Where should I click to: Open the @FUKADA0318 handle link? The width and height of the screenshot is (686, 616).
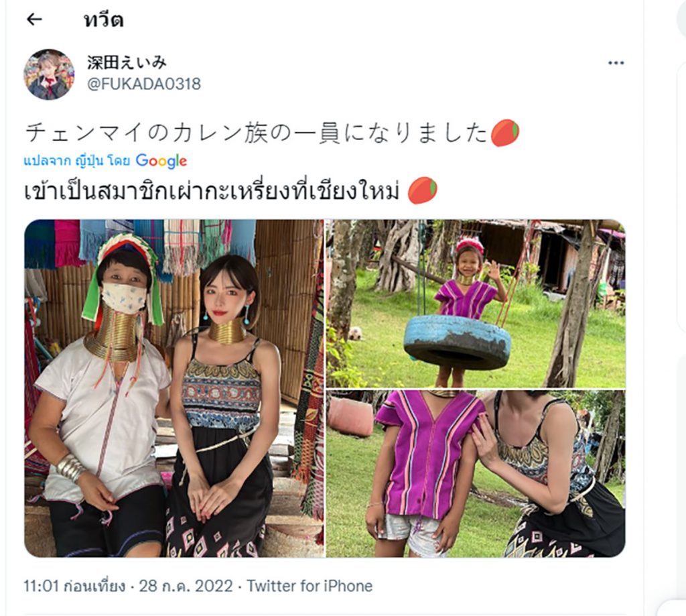(144, 84)
